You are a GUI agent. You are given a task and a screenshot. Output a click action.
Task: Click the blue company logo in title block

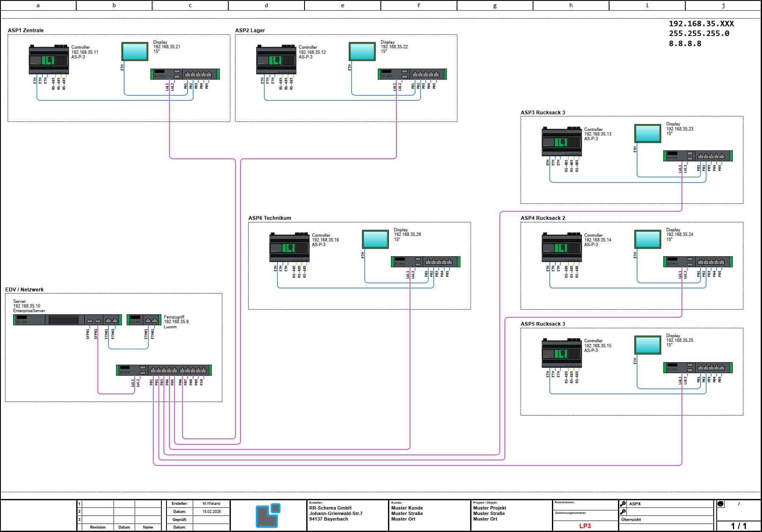(x=268, y=515)
